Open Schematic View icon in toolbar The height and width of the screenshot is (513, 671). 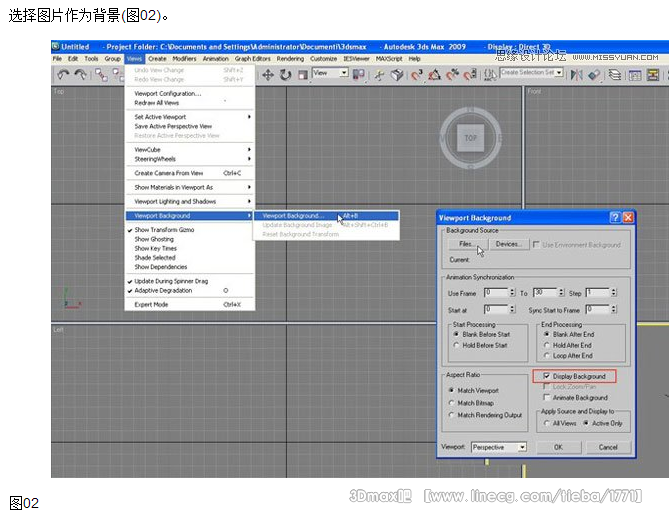click(x=653, y=75)
